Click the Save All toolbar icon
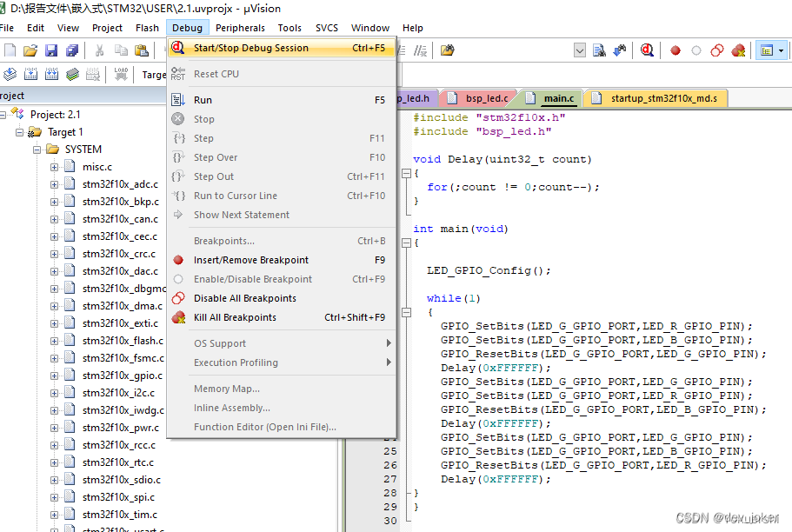 pos(72,50)
